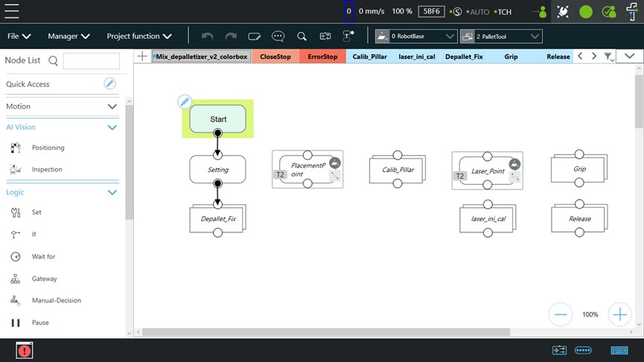Expand the Motion node category
Screen dimensions: 644x362
pos(112,107)
